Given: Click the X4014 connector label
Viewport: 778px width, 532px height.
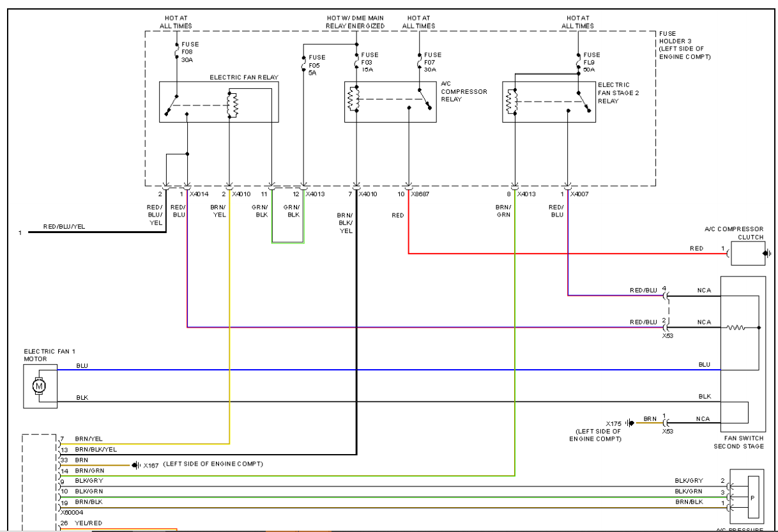Looking at the screenshot, I should coord(199,194).
